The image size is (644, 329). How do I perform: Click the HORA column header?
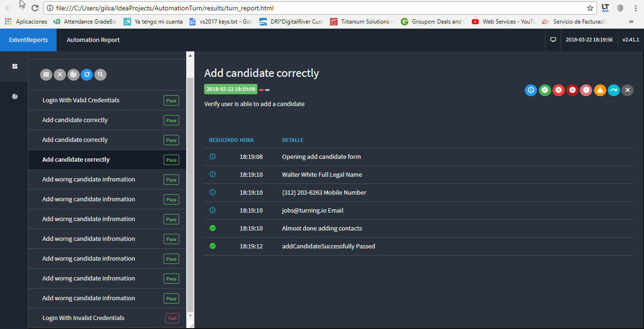coord(247,140)
